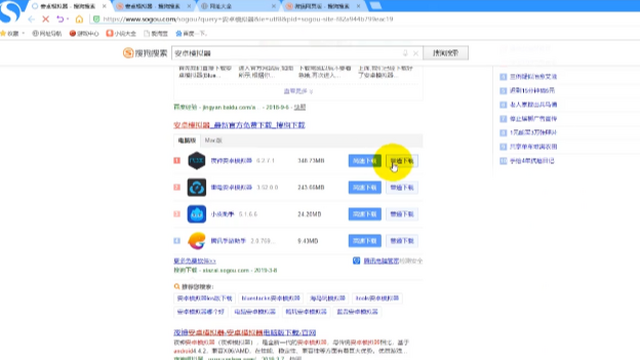Click the blue fast download button for 348.73MB
Viewport: 640px width, 360px height.
point(364,161)
